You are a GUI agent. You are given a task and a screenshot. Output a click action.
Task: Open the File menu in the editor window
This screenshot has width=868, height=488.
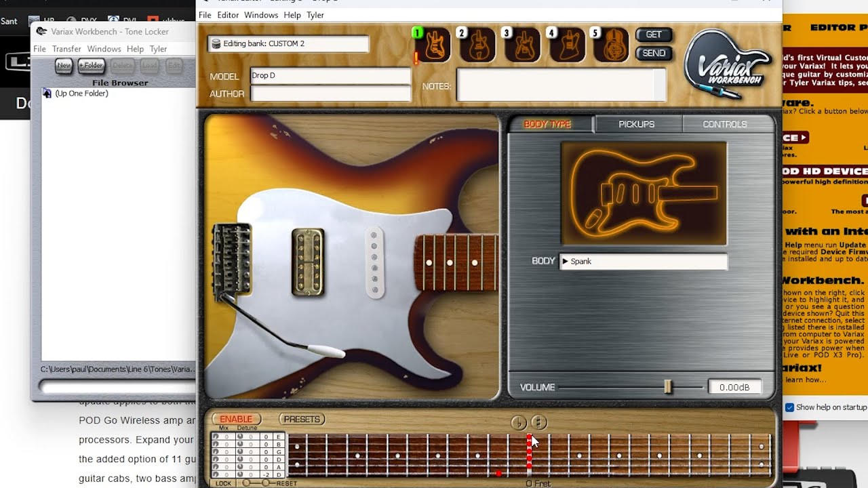point(205,15)
